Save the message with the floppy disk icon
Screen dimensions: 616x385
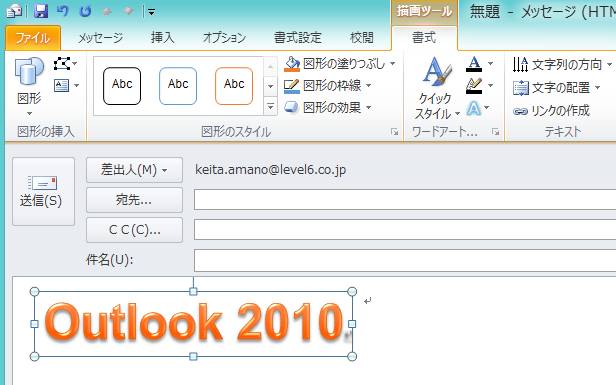(x=40, y=11)
